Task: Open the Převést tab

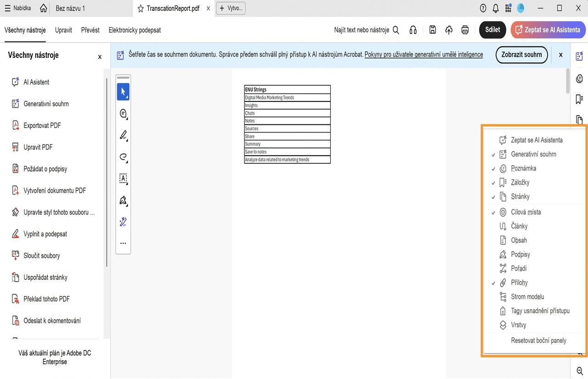Action: coord(90,30)
